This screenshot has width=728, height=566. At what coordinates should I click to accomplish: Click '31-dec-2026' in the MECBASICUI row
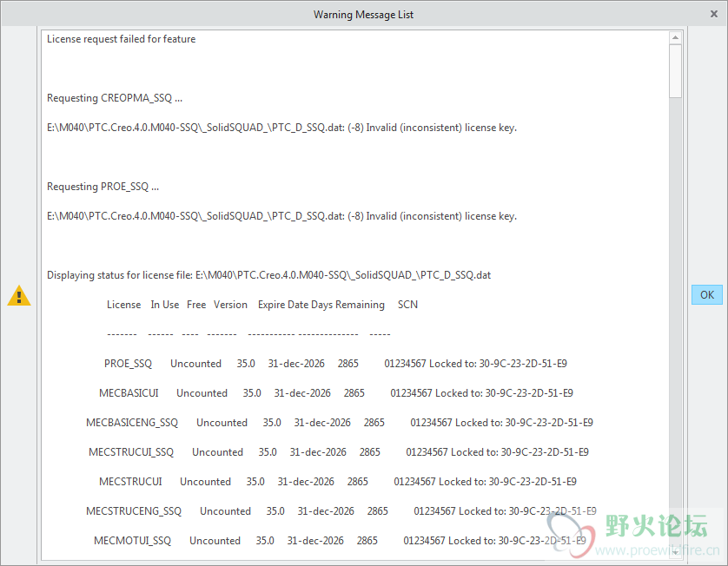tap(302, 393)
